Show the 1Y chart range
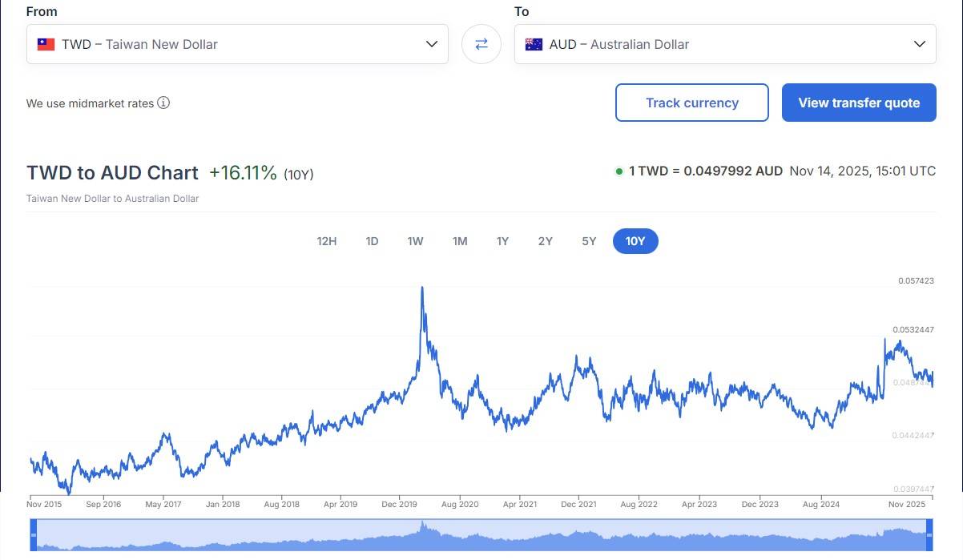This screenshot has height=560, width=963. point(502,241)
